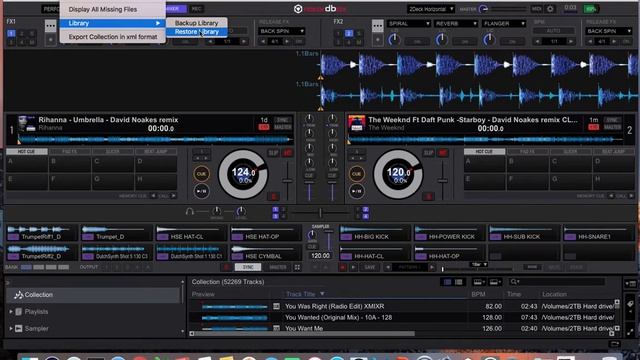The image size is (640, 360).
Task: Toggle FX2 deck 2 assign button
Action: (x=349, y=33)
